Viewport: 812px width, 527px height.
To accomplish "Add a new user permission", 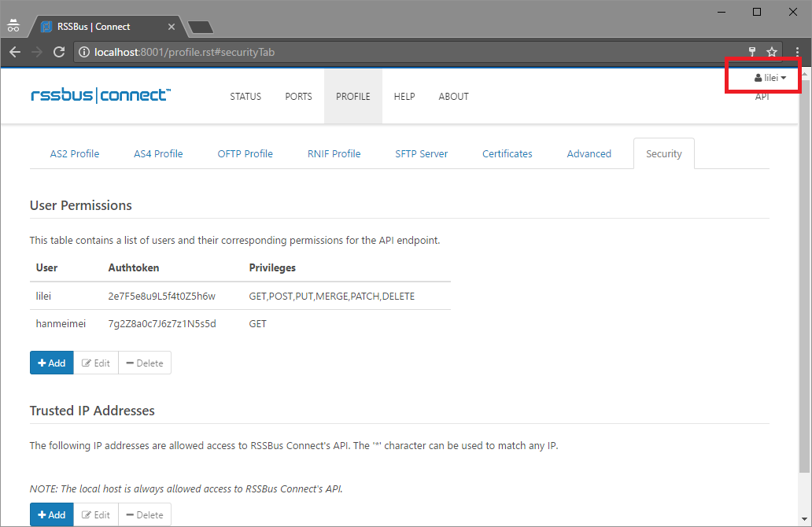I will click(52, 363).
